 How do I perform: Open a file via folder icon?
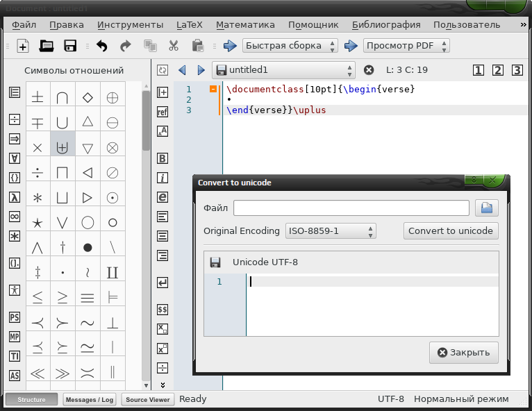(x=46, y=46)
